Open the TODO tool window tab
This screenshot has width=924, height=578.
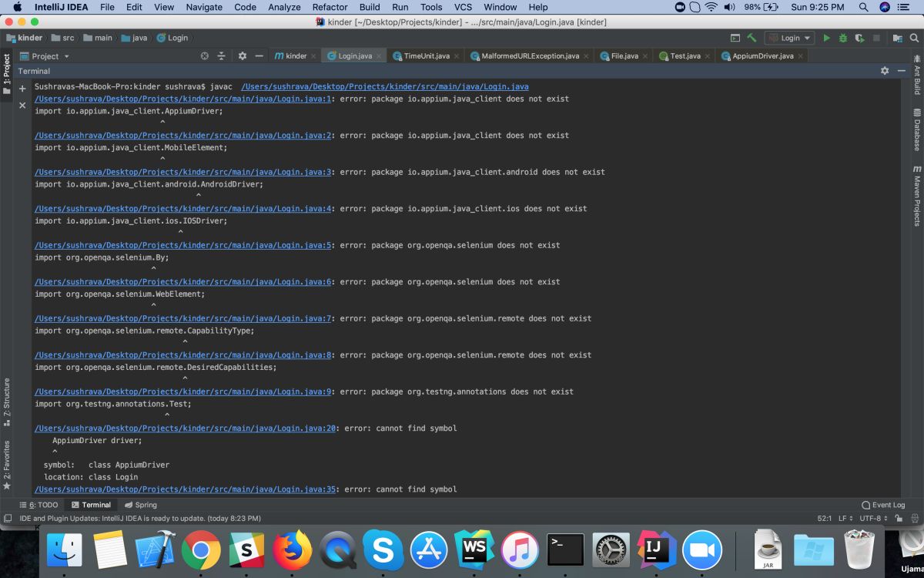point(39,505)
